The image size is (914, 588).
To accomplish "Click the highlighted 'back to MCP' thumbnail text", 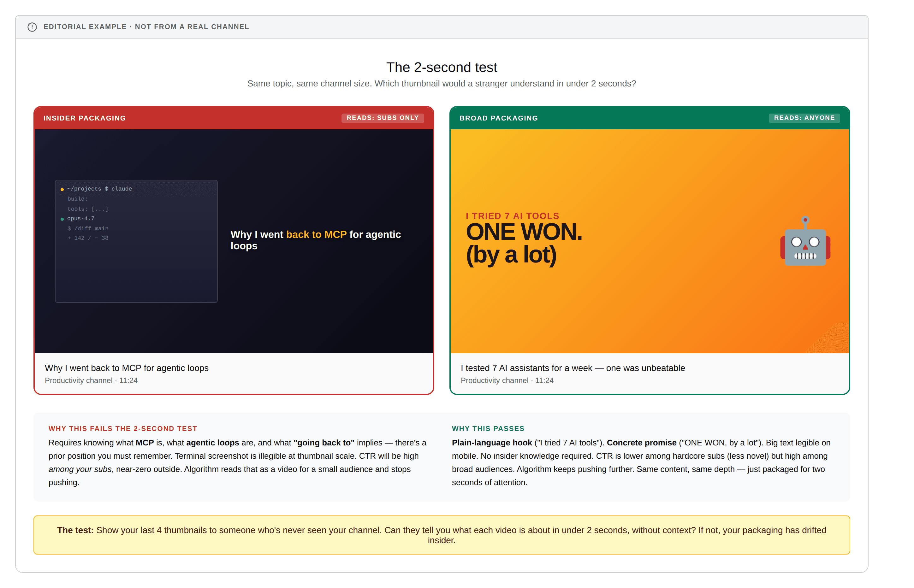I will tap(316, 234).
